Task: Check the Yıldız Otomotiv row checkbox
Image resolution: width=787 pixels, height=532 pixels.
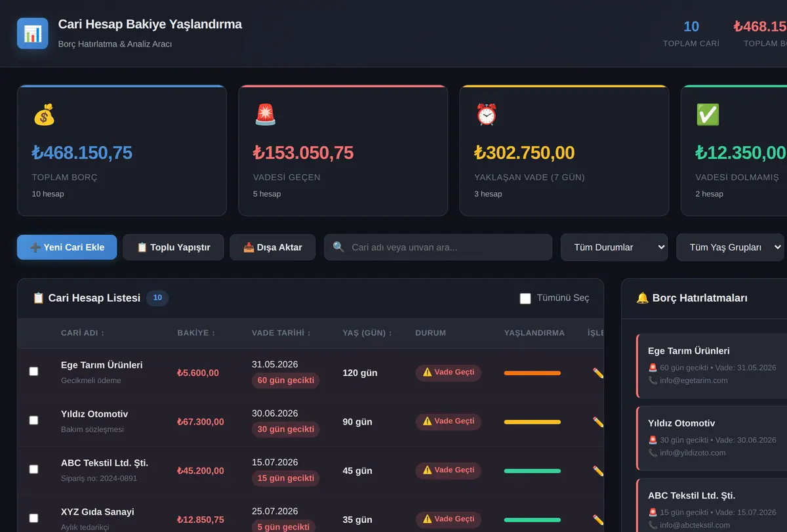Action: click(33, 420)
